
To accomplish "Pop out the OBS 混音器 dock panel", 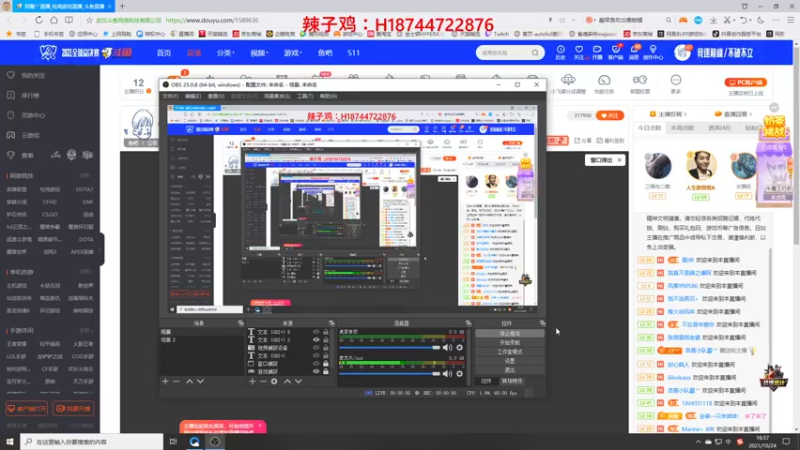I will click(x=468, y=323).
